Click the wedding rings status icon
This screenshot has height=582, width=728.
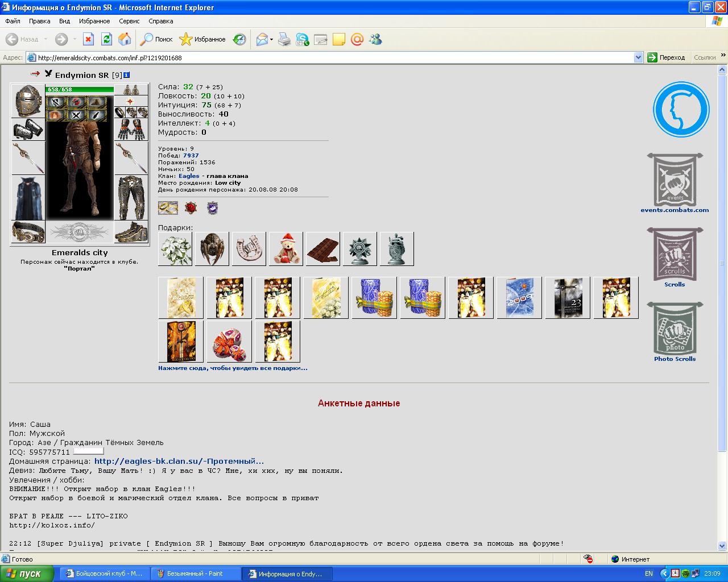pyautogui.click(x=168, y=208)
